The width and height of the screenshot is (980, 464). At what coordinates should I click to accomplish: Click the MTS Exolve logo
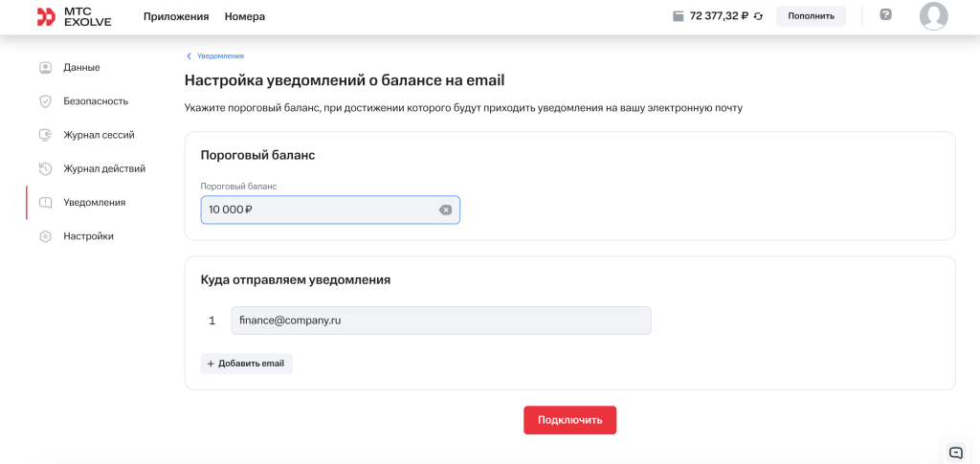(75, 17)
